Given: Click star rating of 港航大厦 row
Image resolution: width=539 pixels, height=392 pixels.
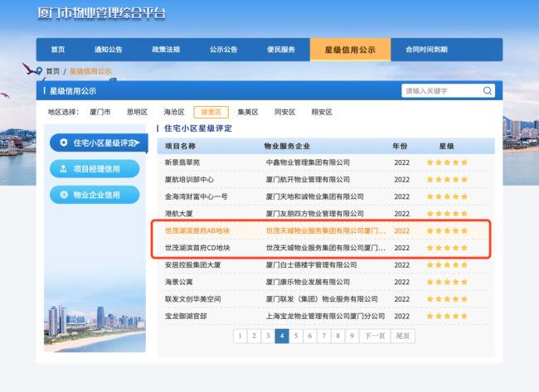Looking at the screenshot, I should point(447,214).
